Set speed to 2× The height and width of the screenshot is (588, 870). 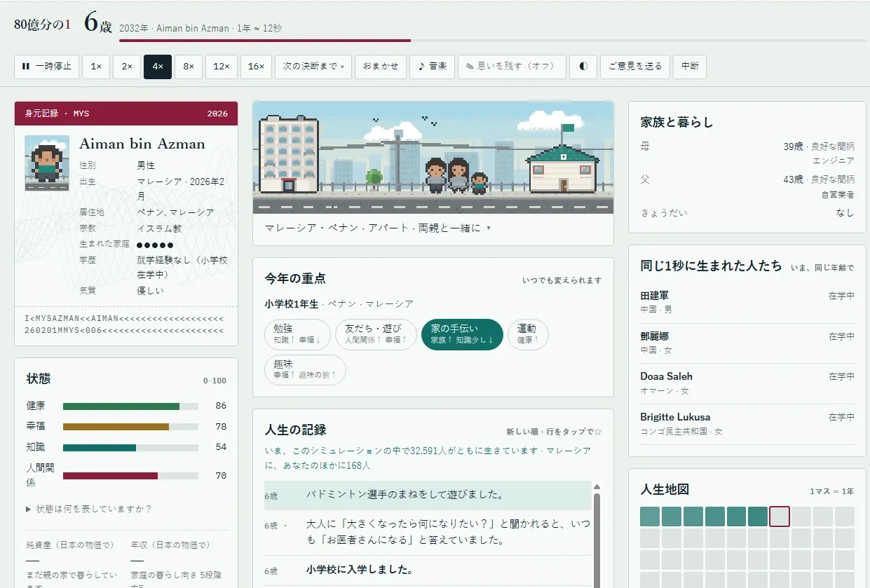point(127,67)
